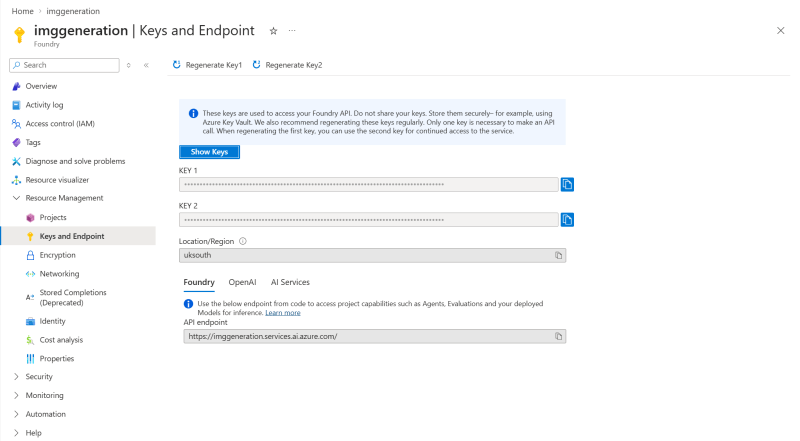Open the more options ellipsis menu
The height and width of the screenshot is (441, 800).
click(292, 31)
